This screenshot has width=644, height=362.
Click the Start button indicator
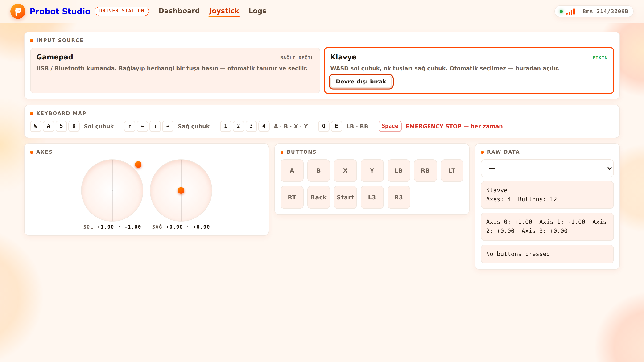coord(345,197)
